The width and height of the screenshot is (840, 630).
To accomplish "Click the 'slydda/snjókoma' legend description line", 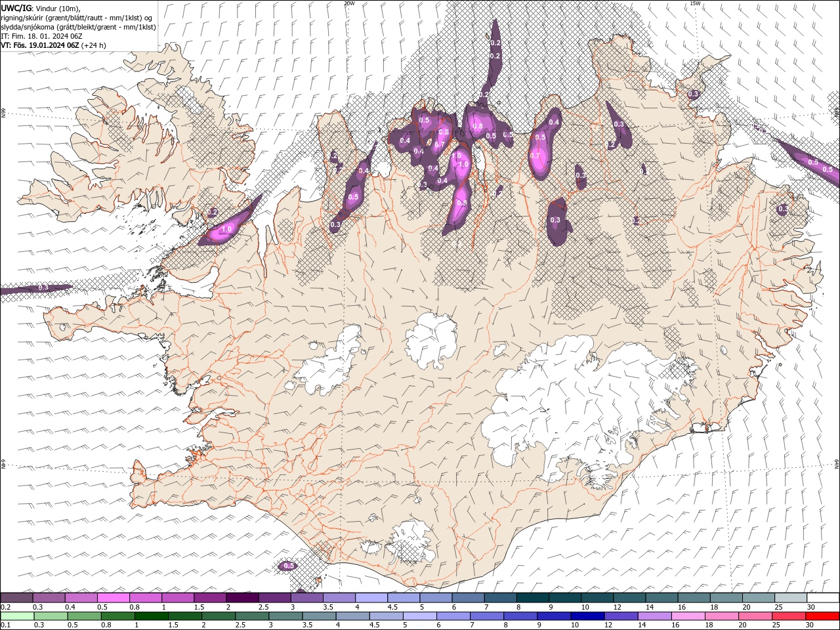I will [78, 27].
